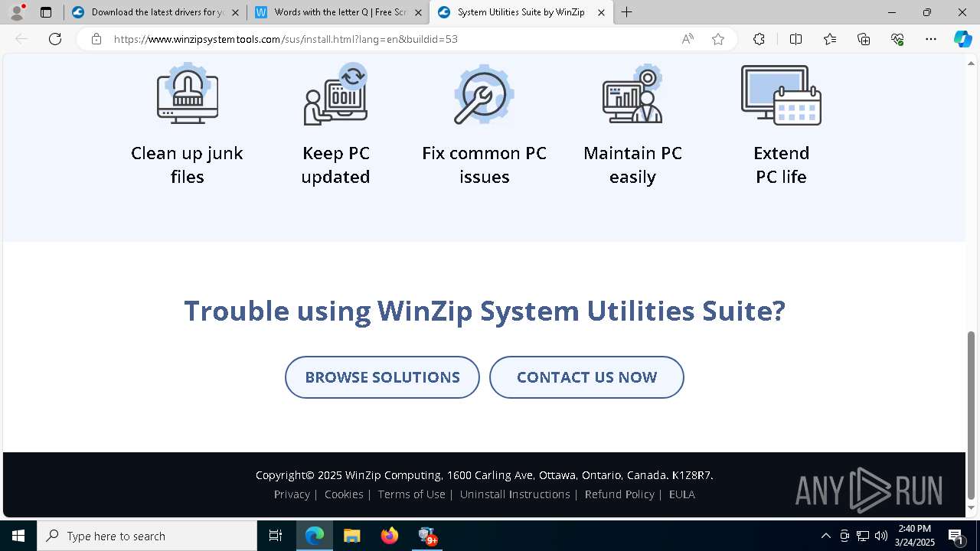Image resolution: width=980 pixels, height=551 pixels.
Task: Activate Read aloud icon in address bar
Action: tap(688, 39)
